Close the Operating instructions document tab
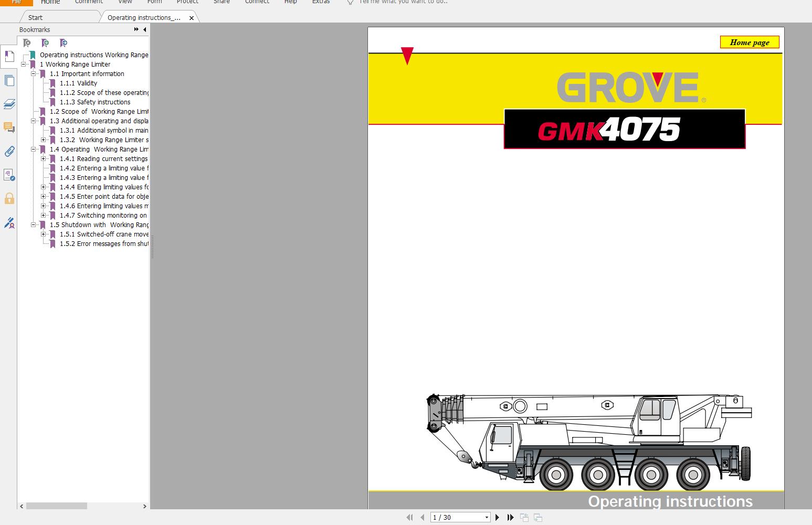This screenshot has height=525, width=812. pyautogui.click(x=192, y=18)
